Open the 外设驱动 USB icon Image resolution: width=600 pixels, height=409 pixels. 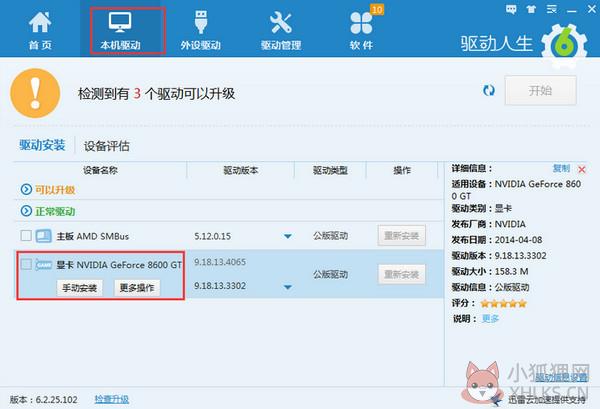click(x=201, y=22)
